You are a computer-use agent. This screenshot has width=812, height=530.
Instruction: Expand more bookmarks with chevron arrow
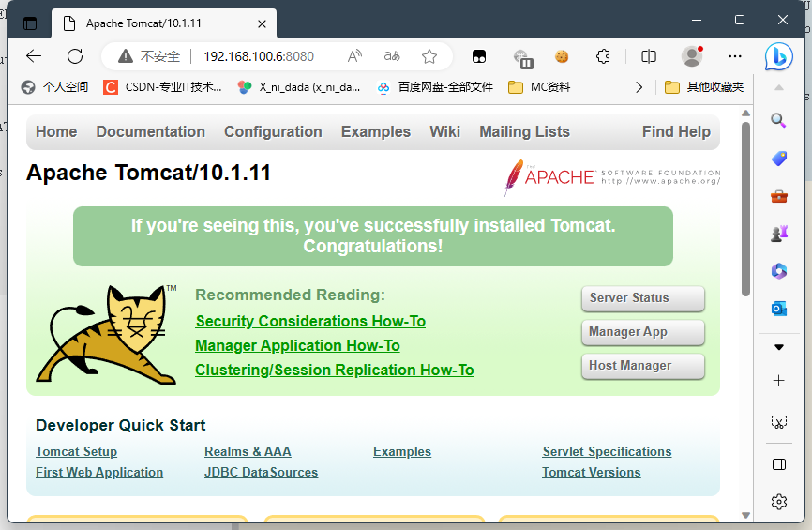tap(639, 87)
